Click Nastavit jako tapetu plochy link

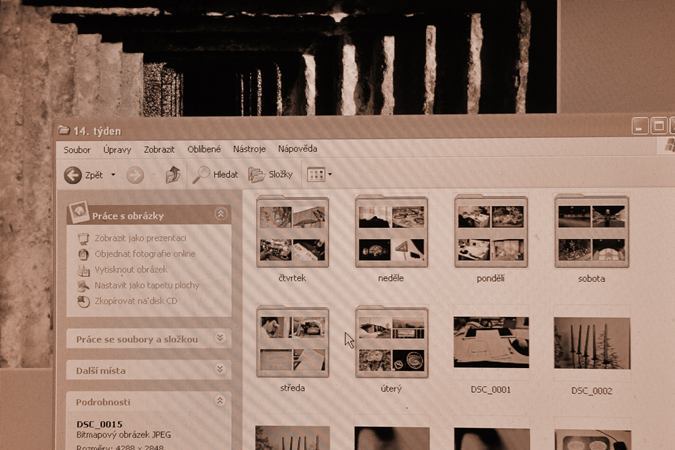(x=147, y=285)
